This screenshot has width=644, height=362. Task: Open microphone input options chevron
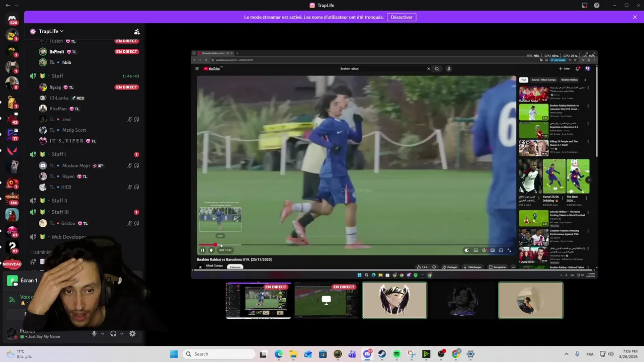[103, 333]
